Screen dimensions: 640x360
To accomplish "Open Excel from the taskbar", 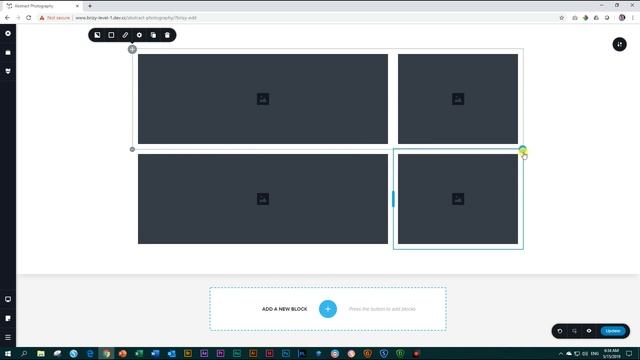I will pos(139,353).
